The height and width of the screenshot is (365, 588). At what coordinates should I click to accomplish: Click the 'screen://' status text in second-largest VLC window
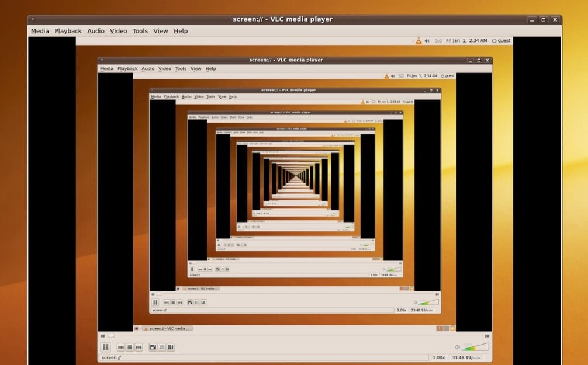pyautogui.click(x=112, y=357)
